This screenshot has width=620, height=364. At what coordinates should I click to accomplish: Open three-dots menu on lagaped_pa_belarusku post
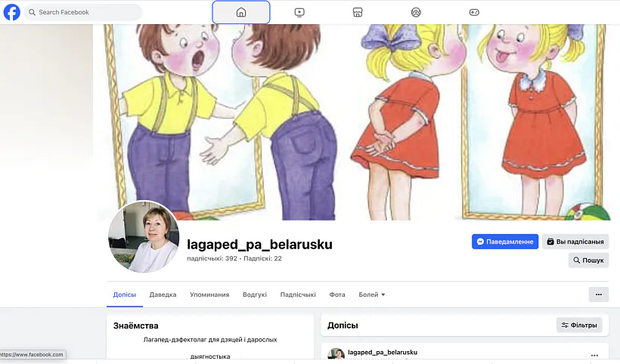pyautogui.click(x=594, y=356)
